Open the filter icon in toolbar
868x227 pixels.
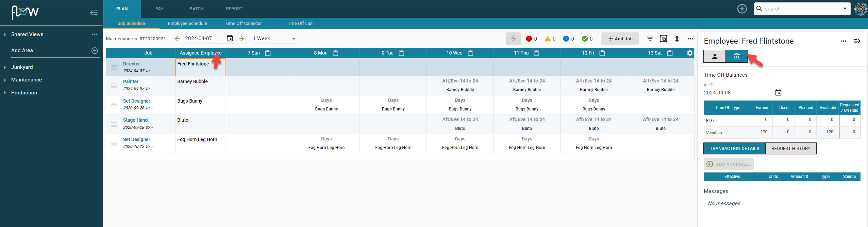[650, 39]
